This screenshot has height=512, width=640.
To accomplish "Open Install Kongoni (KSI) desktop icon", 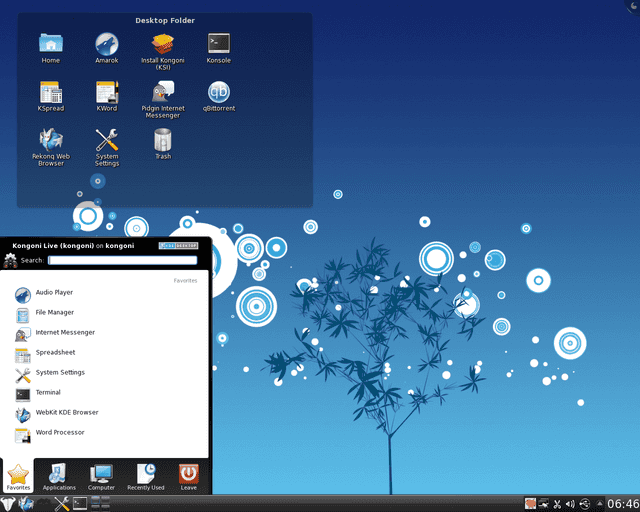I will click(x=162, y=51).
